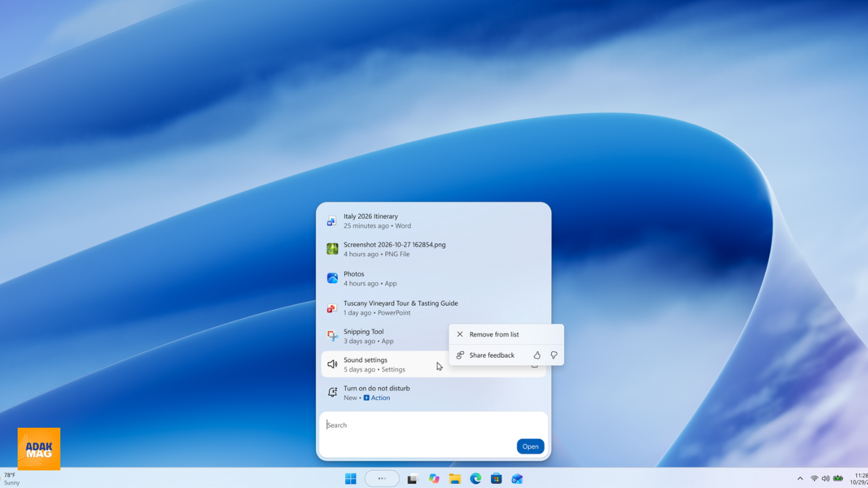The image size is (868, 488).
Task: Open Task View from the taskbar
Action: pos(412,479)
